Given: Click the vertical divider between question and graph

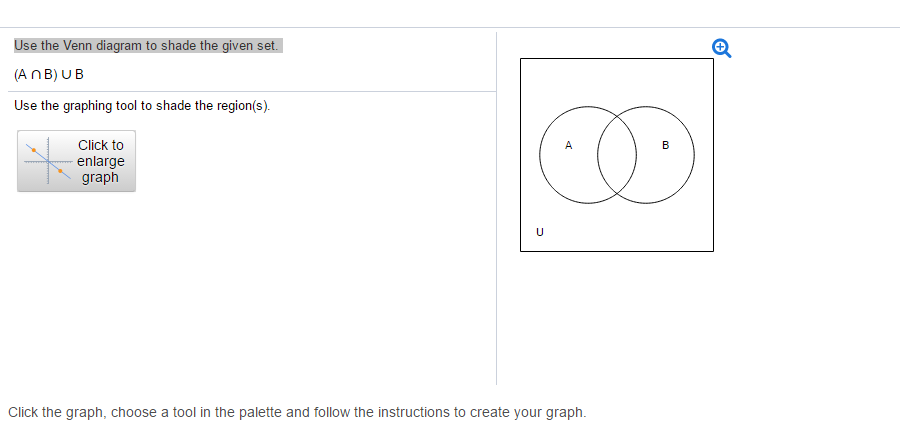Looking at the screenshot, I should [x=496, y=250].
